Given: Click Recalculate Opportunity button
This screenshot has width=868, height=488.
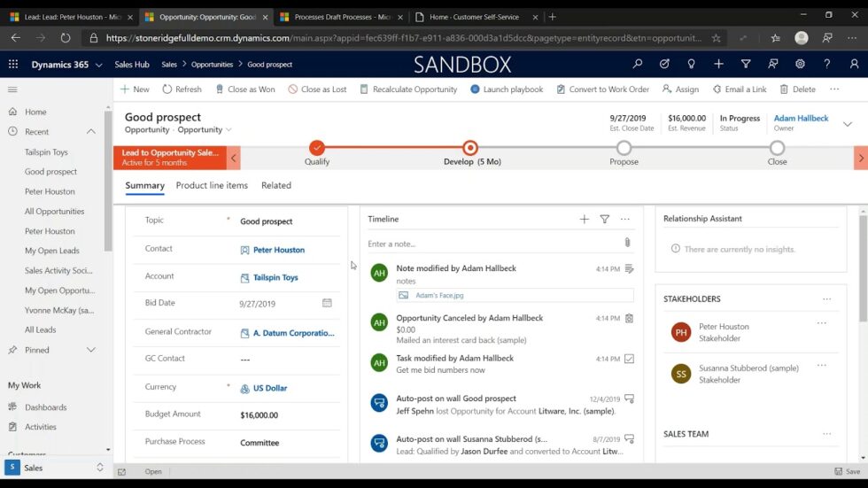Looking at the screenshot, I should click(408, 89).
